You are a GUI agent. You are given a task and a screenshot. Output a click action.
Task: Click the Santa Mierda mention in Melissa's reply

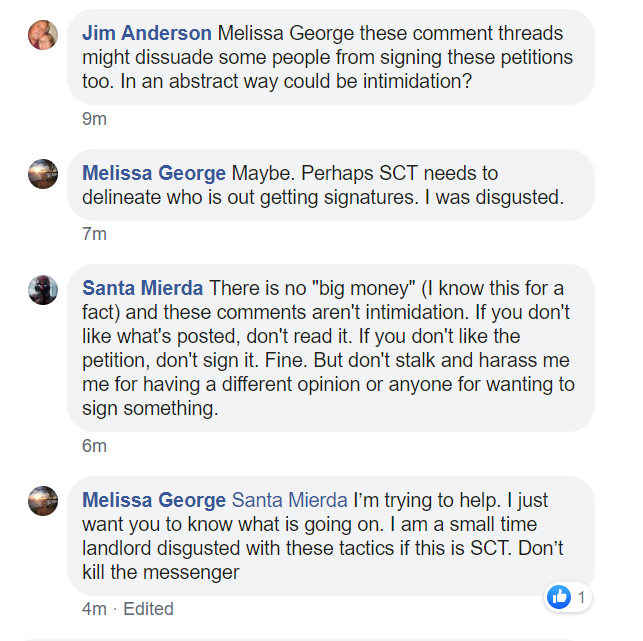tap(289, 500)
